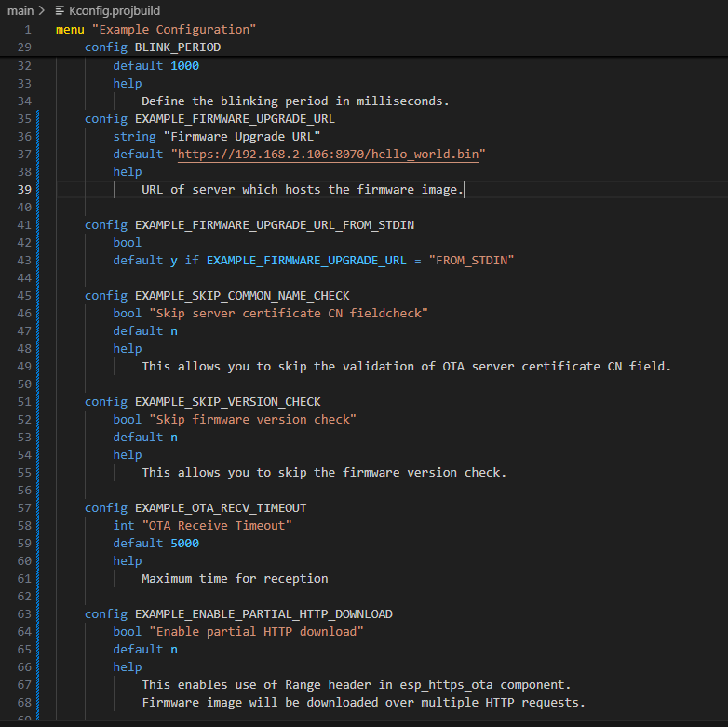
Task: Click default 5000 value
Action: [184, 544]
